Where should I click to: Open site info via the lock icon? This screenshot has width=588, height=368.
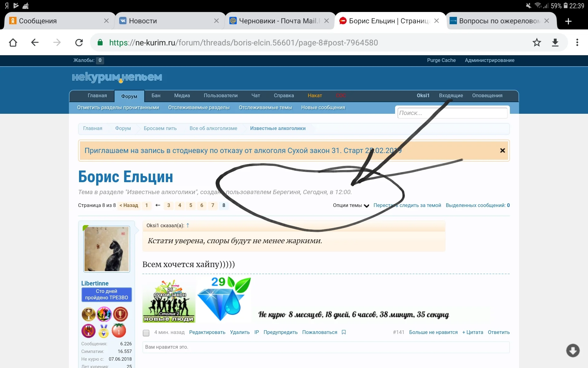coord(100,43)
